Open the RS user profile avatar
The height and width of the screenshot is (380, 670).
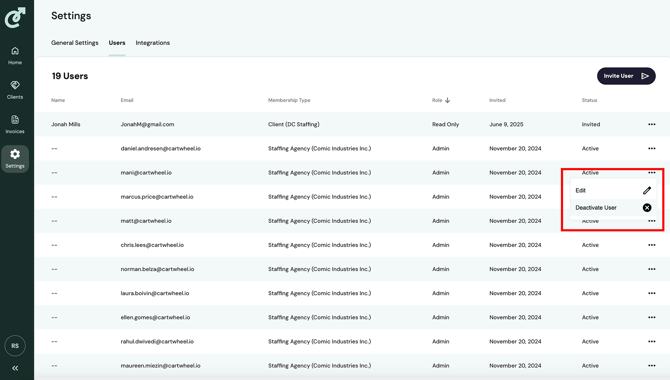15,346
